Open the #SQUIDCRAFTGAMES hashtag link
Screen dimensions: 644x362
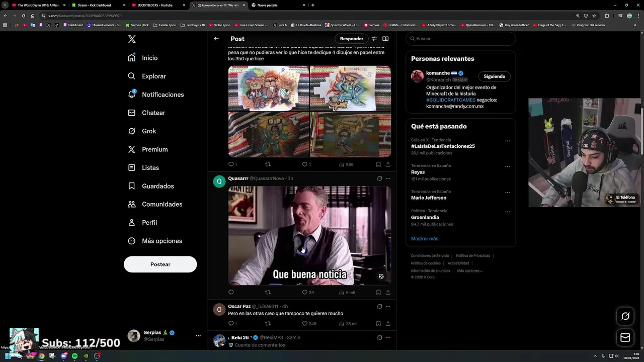[x=451, y=100]
